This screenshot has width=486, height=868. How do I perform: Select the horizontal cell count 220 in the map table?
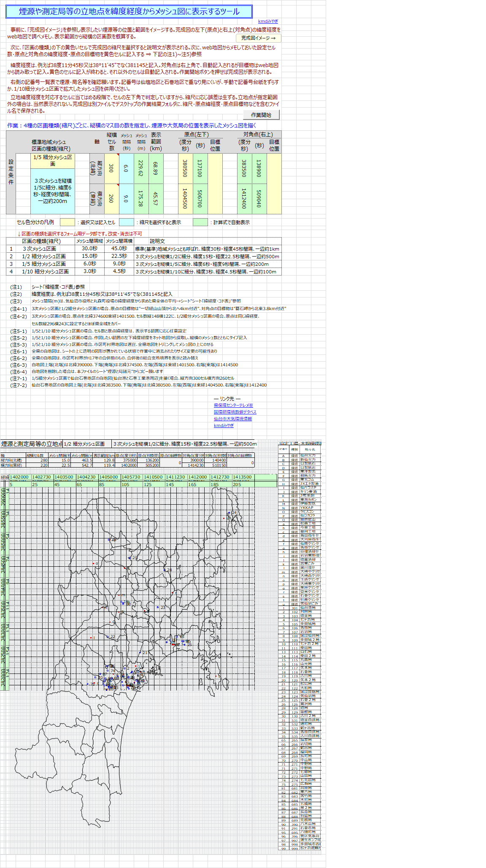(x=37, y=465)
